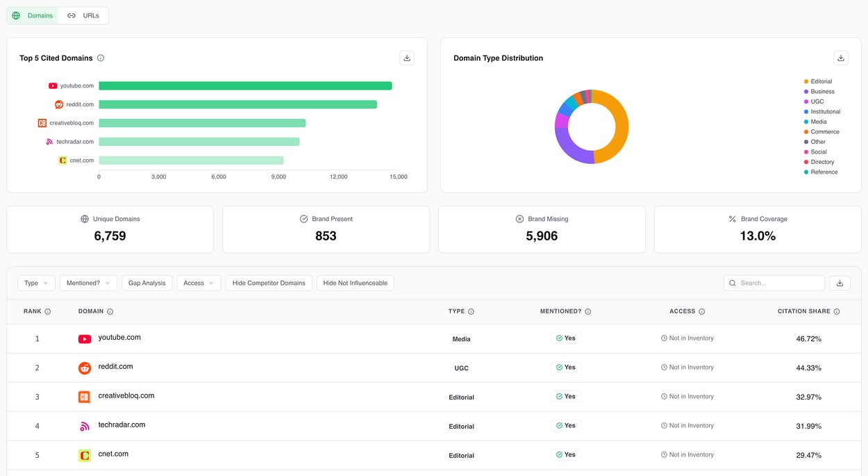Click the Gap Analysis button

tap(147, 283)
